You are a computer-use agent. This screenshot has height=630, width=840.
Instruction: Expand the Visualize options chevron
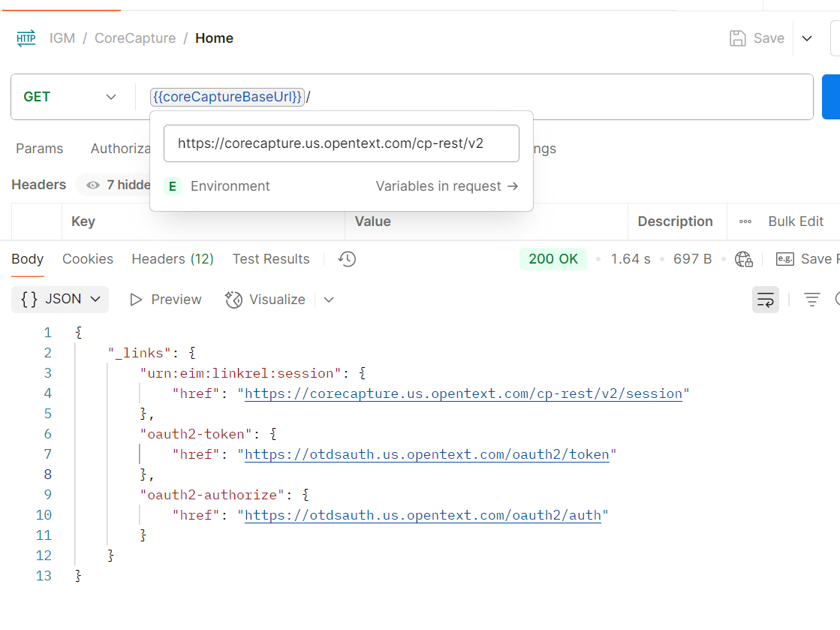pos(329,300)
